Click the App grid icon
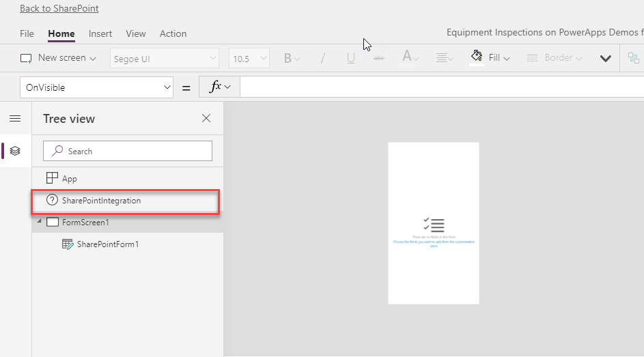 52,178
